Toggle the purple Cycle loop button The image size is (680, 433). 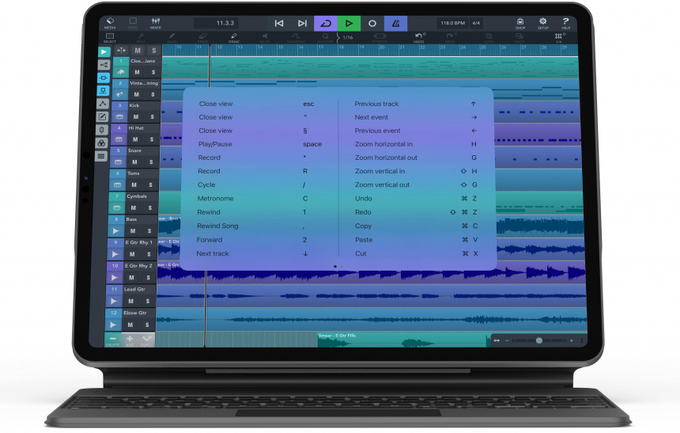[326, 23]
